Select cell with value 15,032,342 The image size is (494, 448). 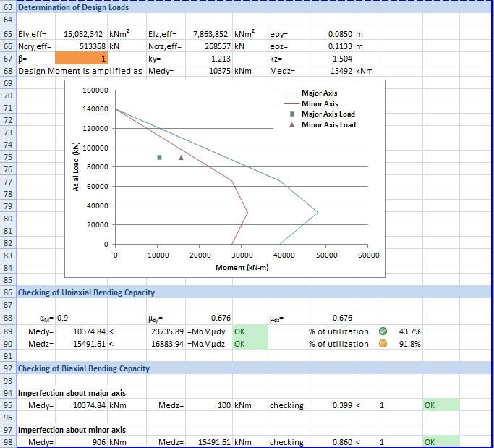[81, 34]
